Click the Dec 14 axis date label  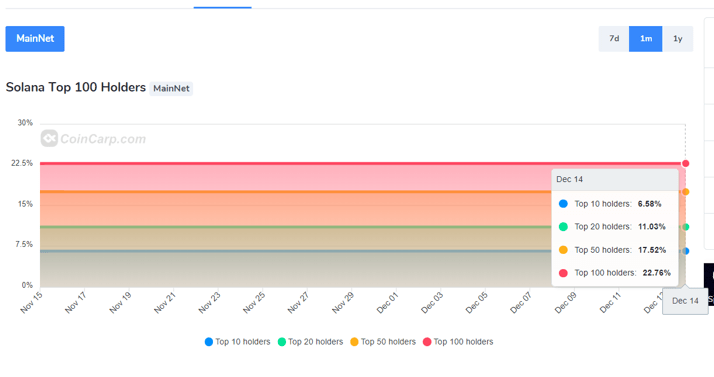tap(685, 301)
